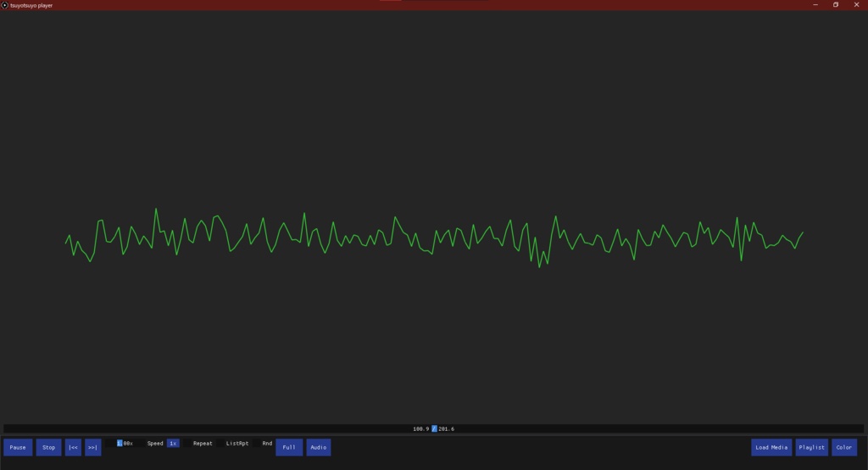
Task: Stop the media playback
Action: coord(48,447)
